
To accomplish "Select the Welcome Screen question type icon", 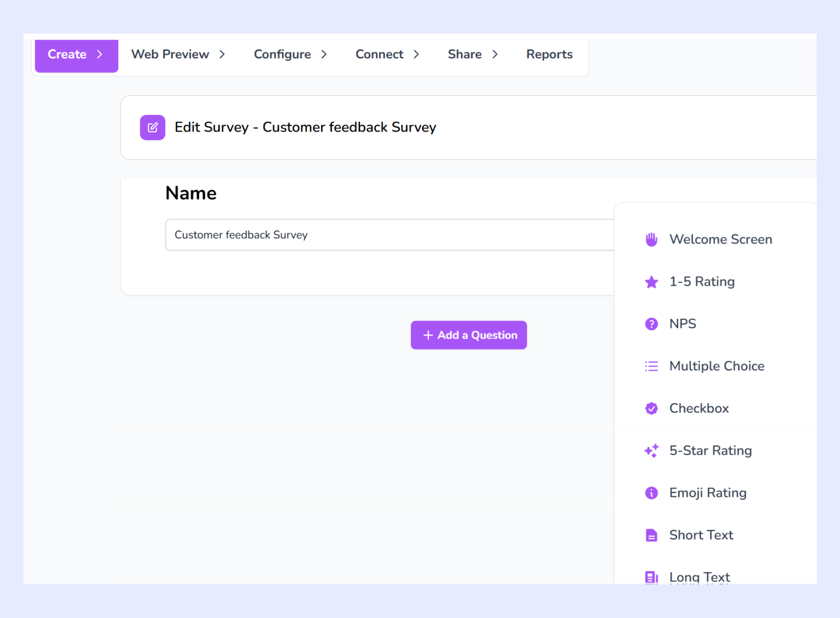I will click(x=651, y=239).
